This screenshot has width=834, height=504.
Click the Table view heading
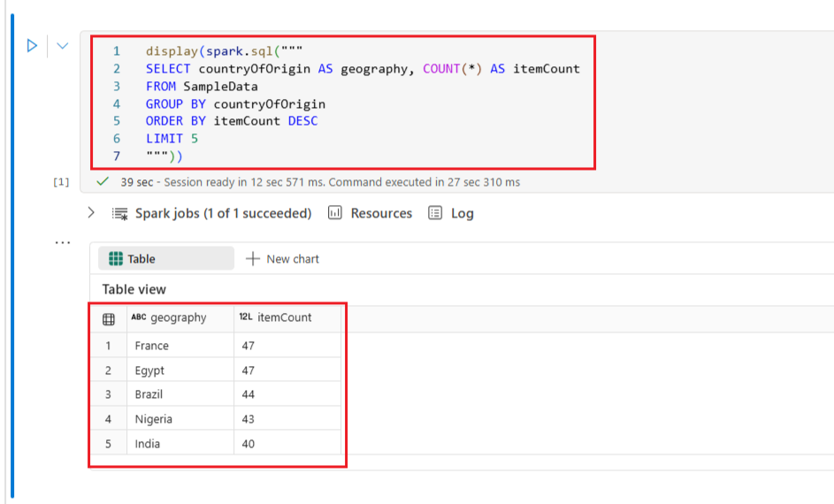134,289
